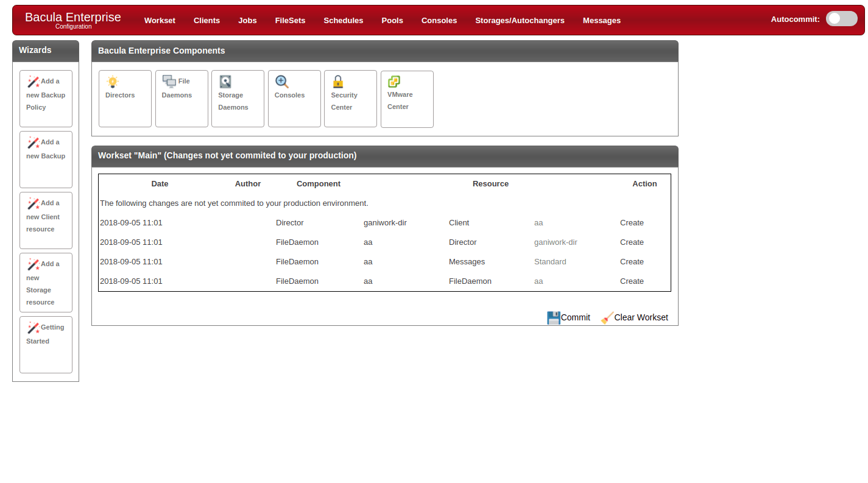Click the Messages resource type cell
The image size is (868, 483).
467,262
